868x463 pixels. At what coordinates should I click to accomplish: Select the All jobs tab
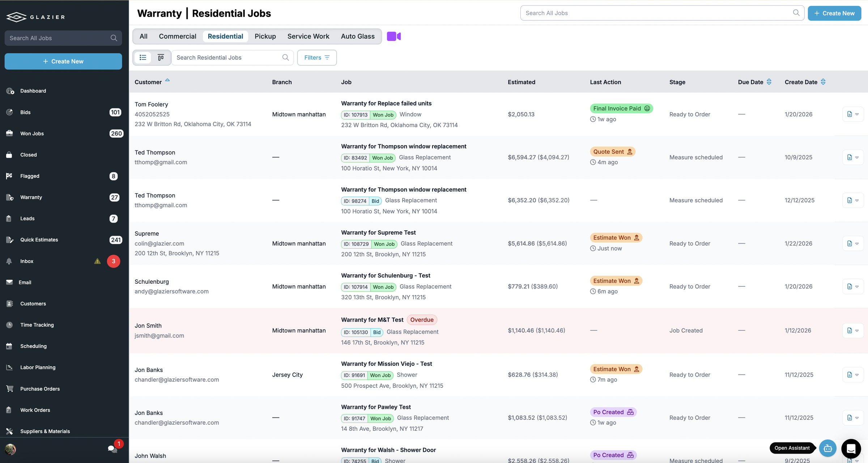click(x=144, y=37)
